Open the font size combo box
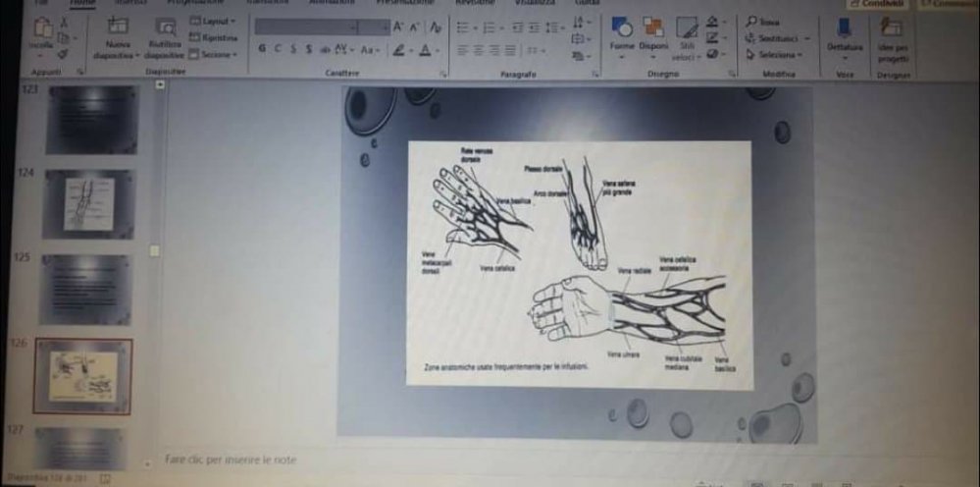Image resolution: width=980 pixels, height=487 pixels. [375, 27]
